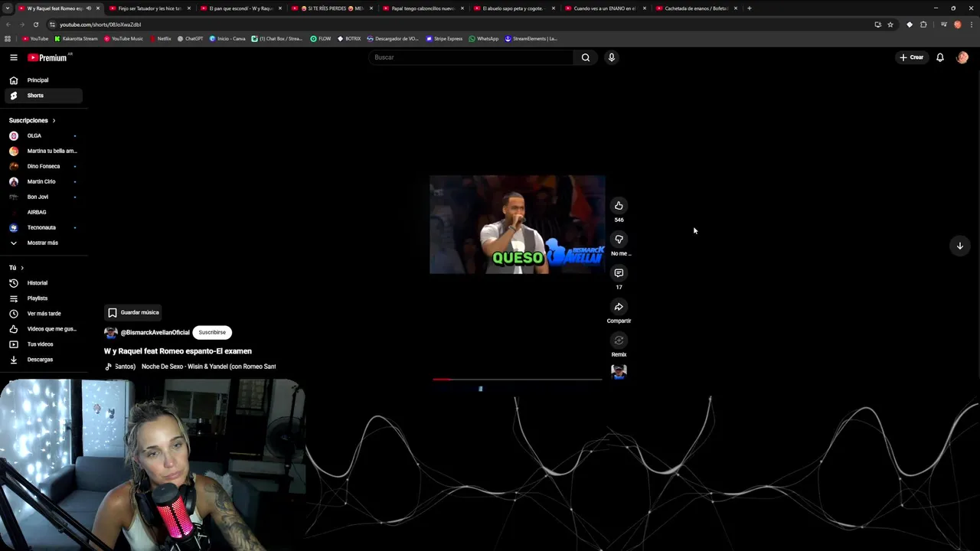Switch to Papal tengo calzoncillos tab

pyautogui.click(x=423, y=8)
